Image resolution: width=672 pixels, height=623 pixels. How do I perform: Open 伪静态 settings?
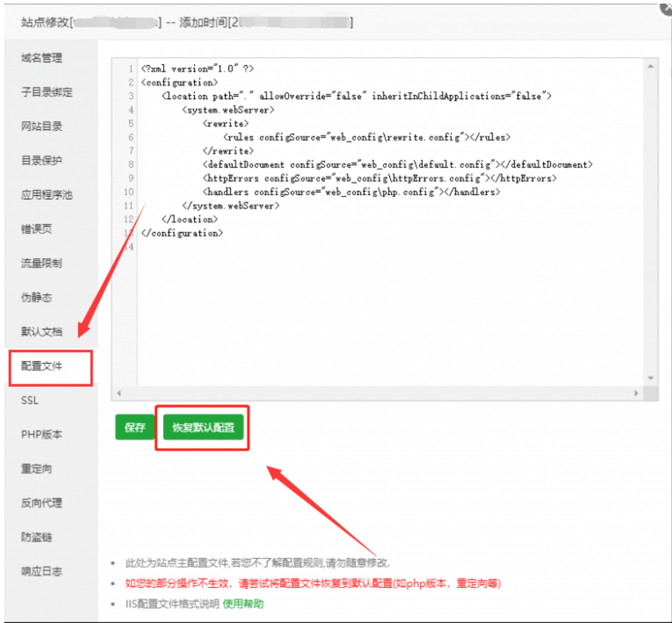point(37,298)
